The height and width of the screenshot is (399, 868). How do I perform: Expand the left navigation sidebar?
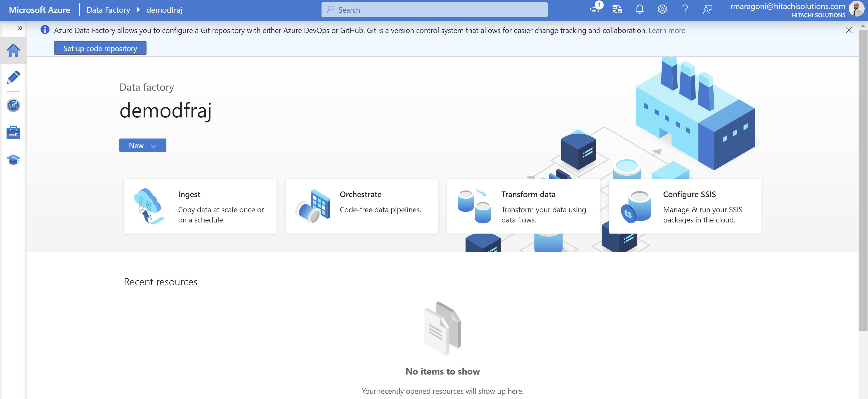19,28
